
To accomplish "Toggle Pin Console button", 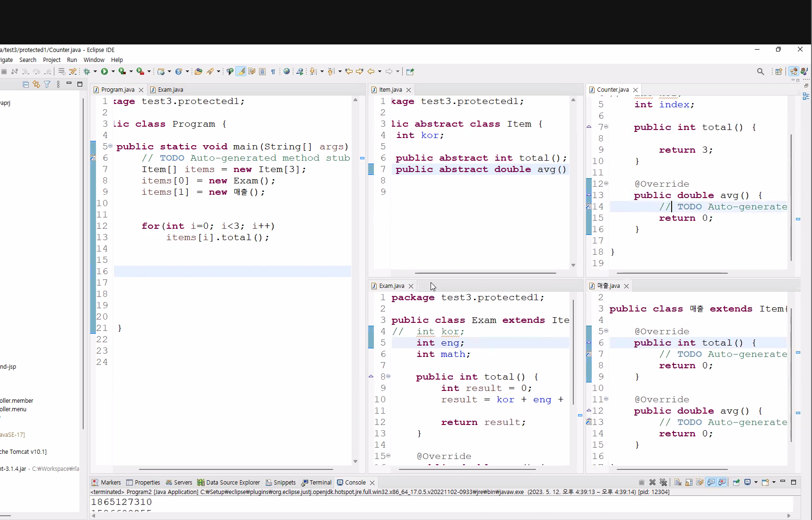I will (736, 482).
